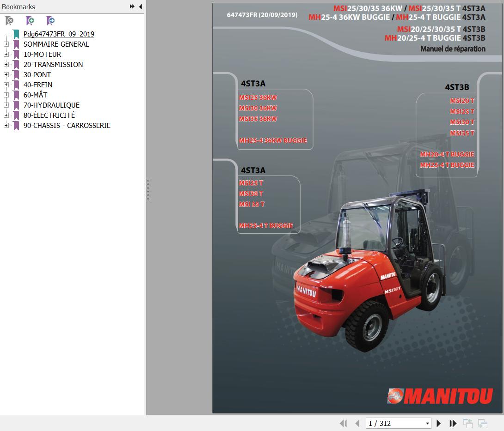This screenshot has width=504, height=431.
Task: Click the Bookmarks panel title
Action: click(18, 7)
